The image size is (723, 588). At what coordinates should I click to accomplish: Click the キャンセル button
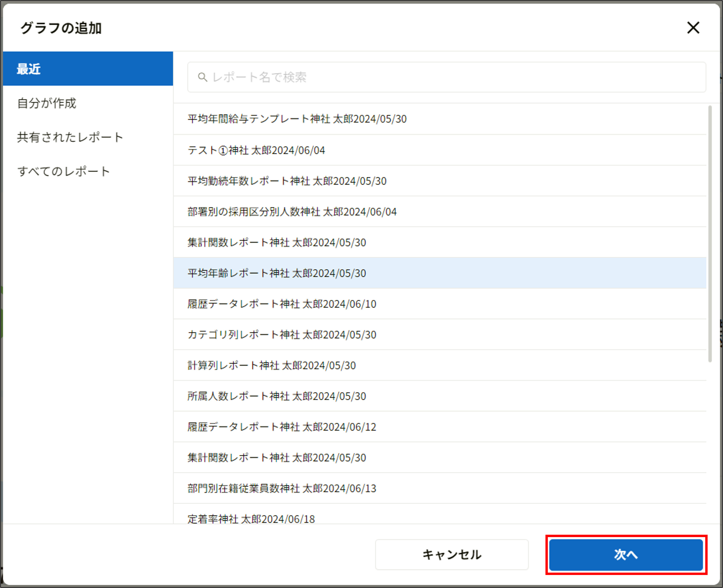451,555
